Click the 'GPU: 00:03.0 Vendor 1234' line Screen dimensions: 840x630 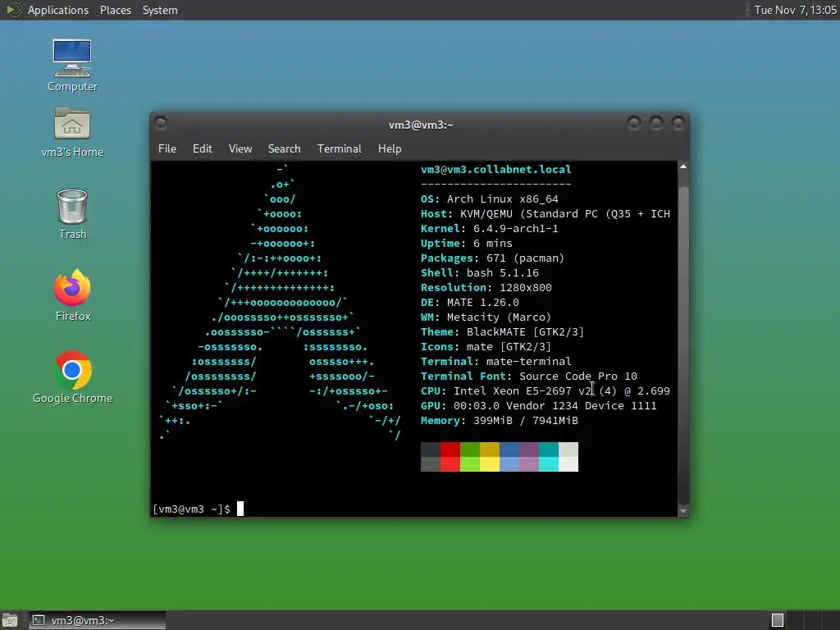pyautogui.click(x=538, y=405)
